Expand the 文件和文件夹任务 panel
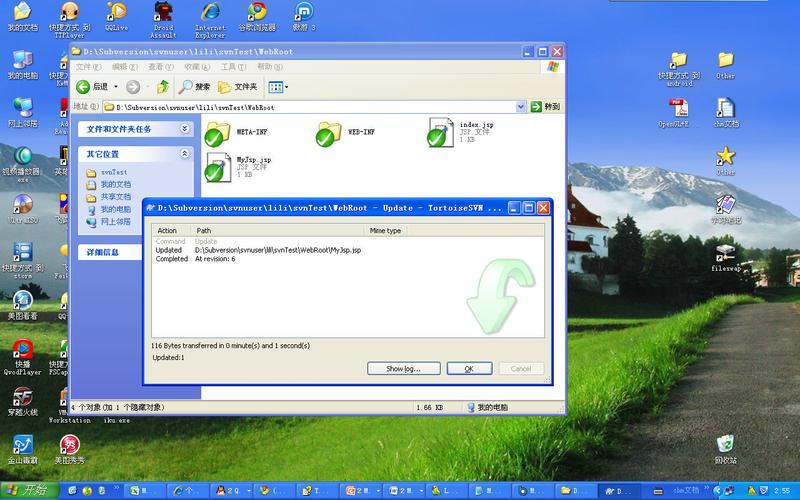The image size is (800, 500). (x=184, y=129)
